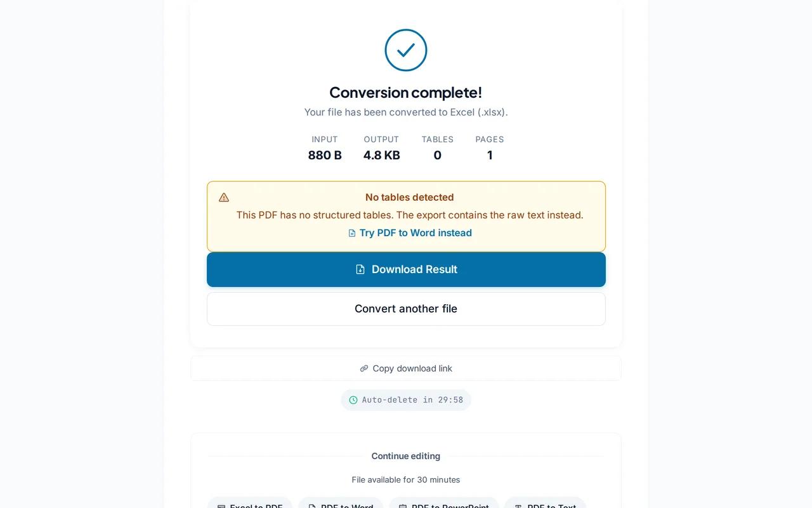This screenshot has height=508, width=812.
Task: Click the Download Result button
Action: pyautogui.click(x=406, y=269)
